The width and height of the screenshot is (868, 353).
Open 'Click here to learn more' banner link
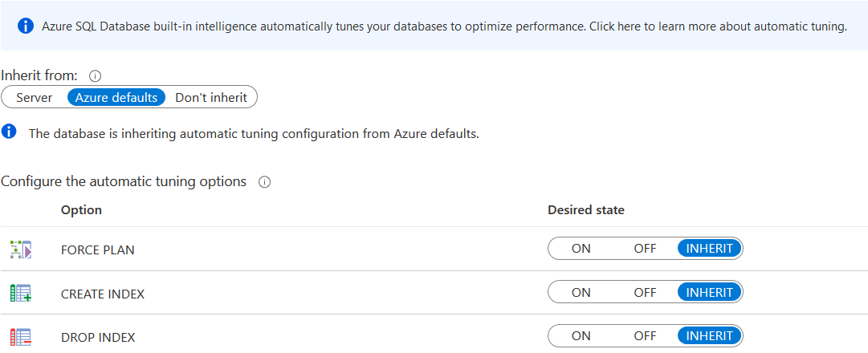pyautogui.click(x=718, y=26)
